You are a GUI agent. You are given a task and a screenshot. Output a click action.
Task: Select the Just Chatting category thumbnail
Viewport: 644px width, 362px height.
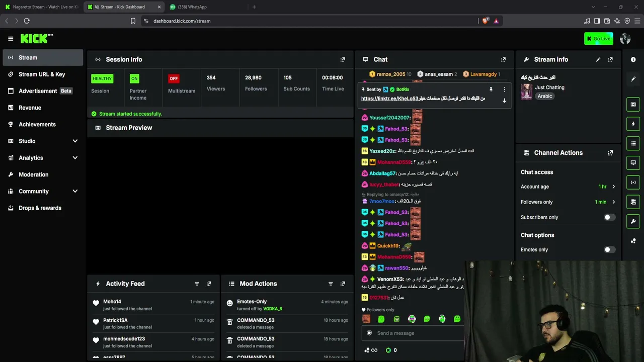coord(526,92)
